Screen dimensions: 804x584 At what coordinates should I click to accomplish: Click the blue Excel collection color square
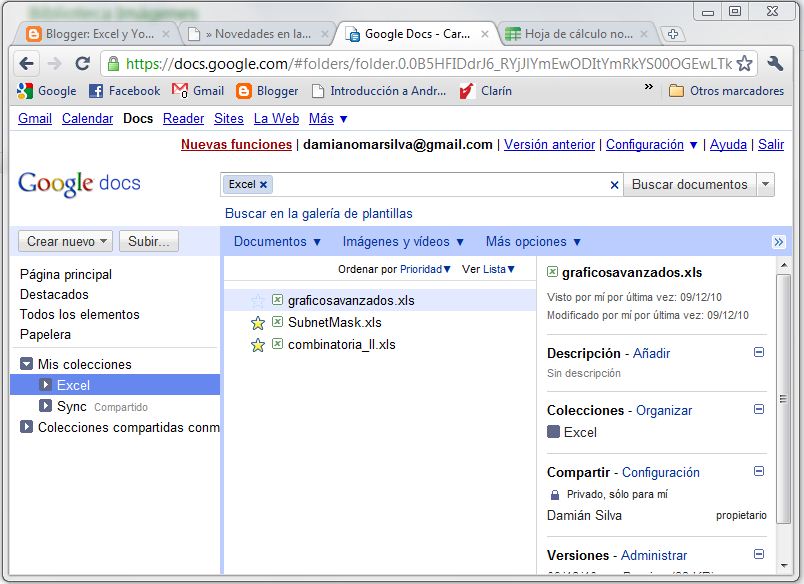[x=553, y=432]
